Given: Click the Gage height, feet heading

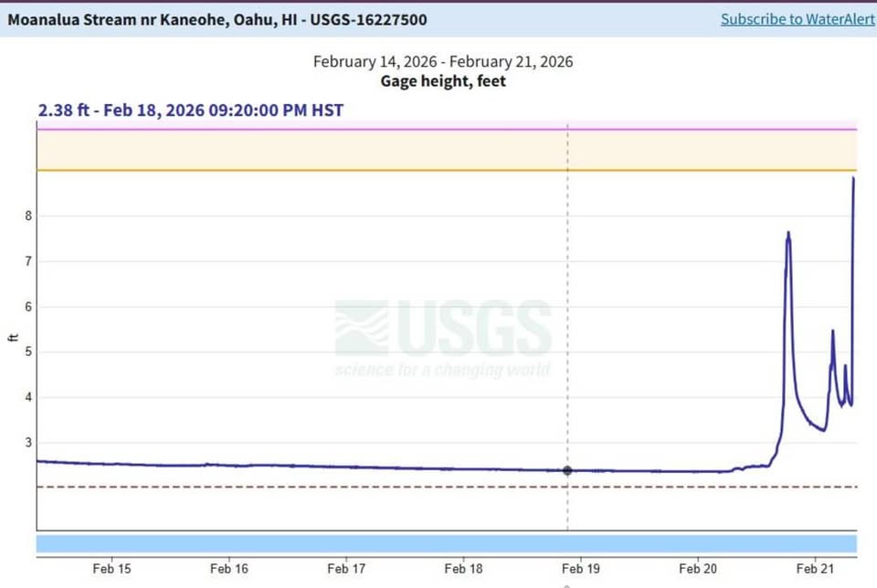Looking at the screenshot, I should click(443, 81).
